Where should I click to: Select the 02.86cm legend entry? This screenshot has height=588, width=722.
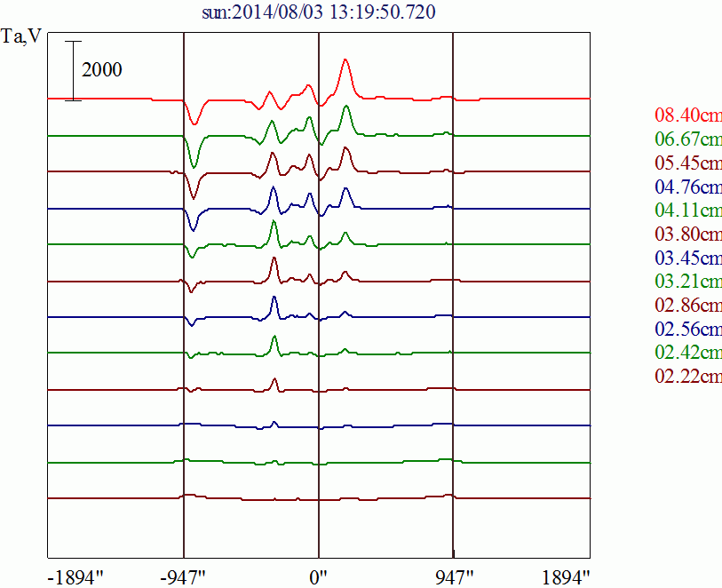pos(688,305)
